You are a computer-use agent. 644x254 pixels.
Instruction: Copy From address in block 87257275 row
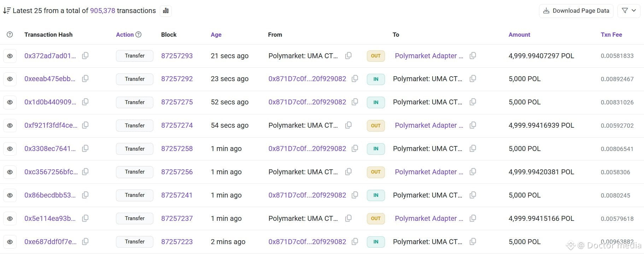point(355,102)
